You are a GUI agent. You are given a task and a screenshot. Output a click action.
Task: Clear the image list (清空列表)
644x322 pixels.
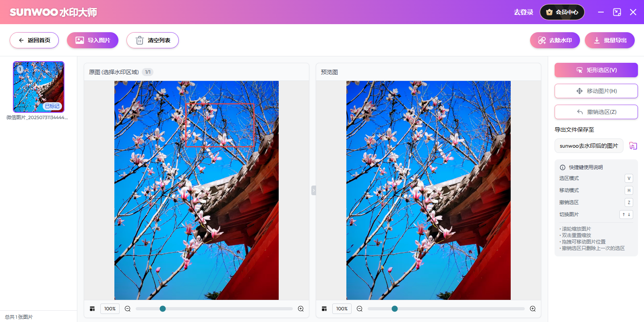tap(153, 40)
